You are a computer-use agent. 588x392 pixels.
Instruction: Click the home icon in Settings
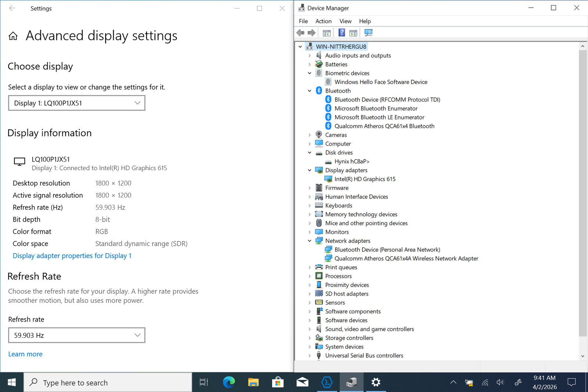point(13,36)
